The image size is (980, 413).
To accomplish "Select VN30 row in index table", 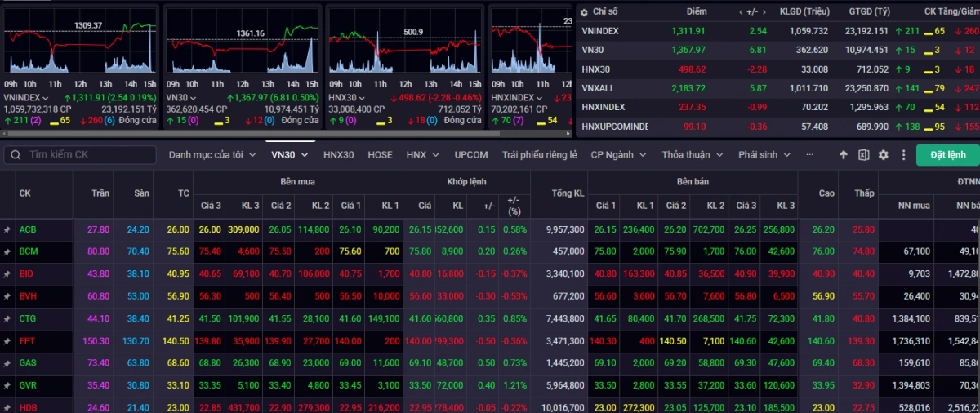I will tap(777, 50).
